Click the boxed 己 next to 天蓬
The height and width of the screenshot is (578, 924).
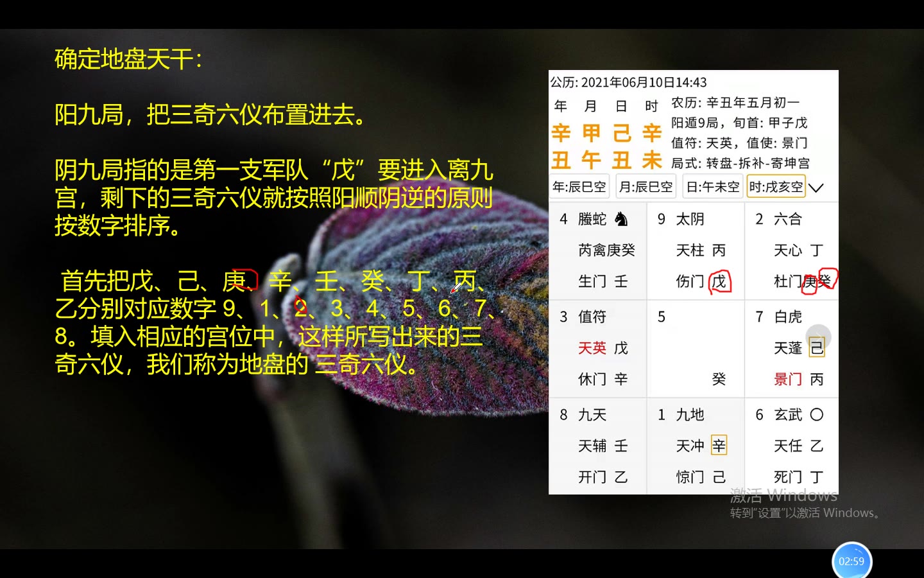(x=817, y=347)
